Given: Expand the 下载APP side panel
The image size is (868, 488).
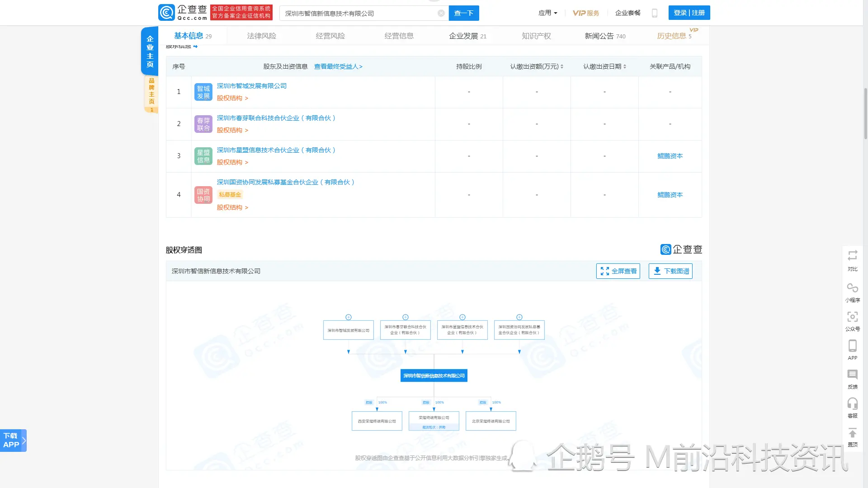Looking at the screenshot, I should tap(13, 441).
